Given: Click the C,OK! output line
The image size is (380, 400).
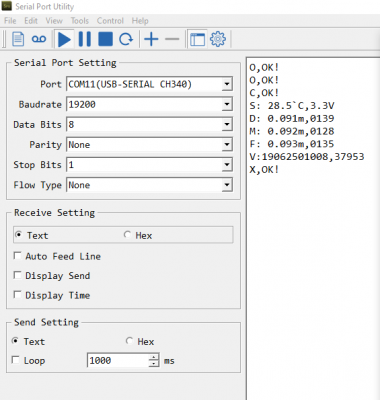Looking at the screenshot, I should coord(264,93).
